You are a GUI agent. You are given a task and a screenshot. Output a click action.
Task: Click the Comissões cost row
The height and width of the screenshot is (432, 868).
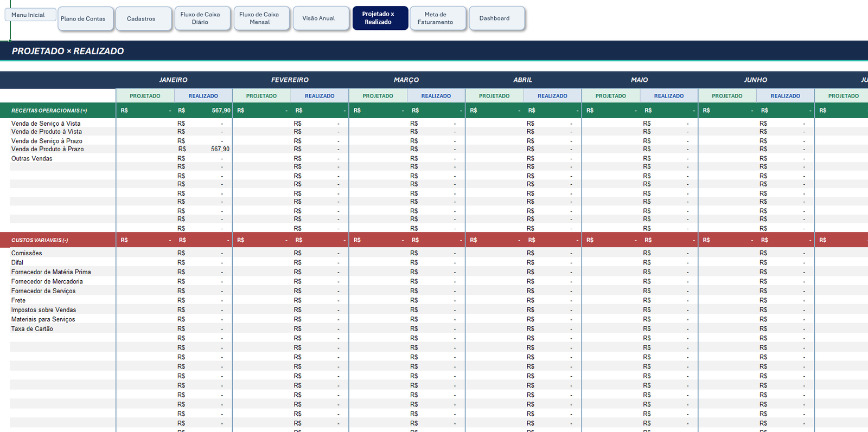[x=27, y=253]
